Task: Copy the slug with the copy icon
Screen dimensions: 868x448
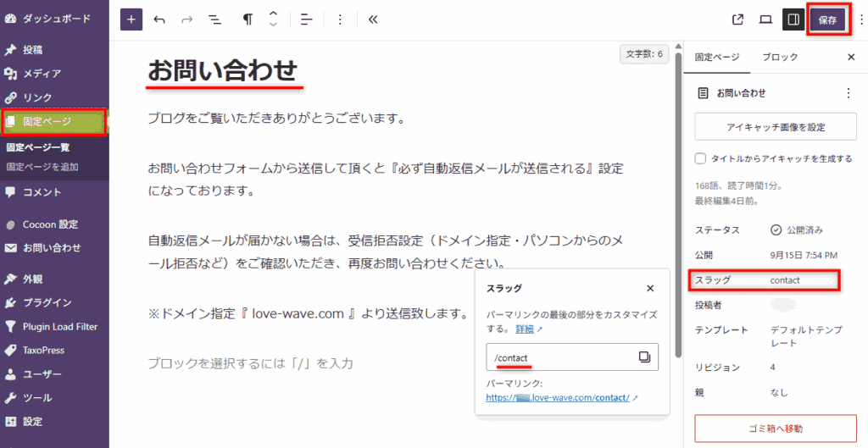Action: (644, 357)
